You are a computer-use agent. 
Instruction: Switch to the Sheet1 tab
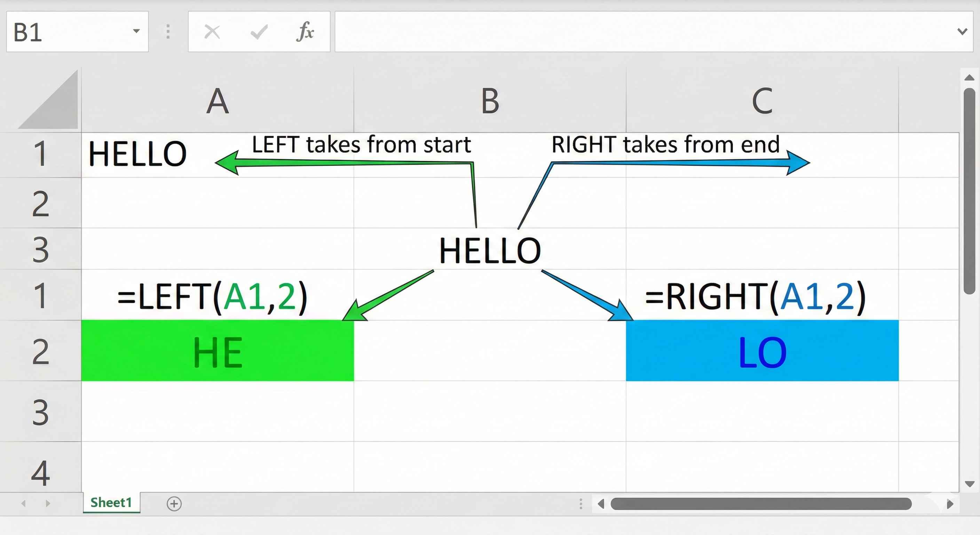click(x=111, y=503)
